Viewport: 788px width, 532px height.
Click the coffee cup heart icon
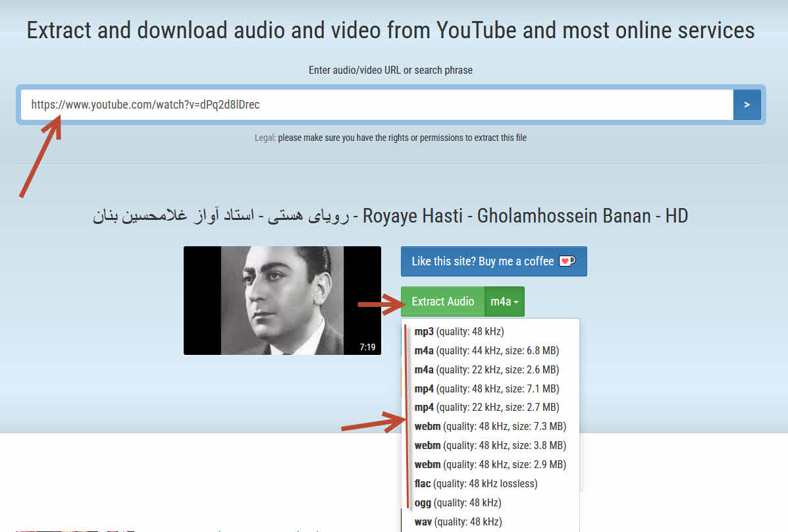567,261
